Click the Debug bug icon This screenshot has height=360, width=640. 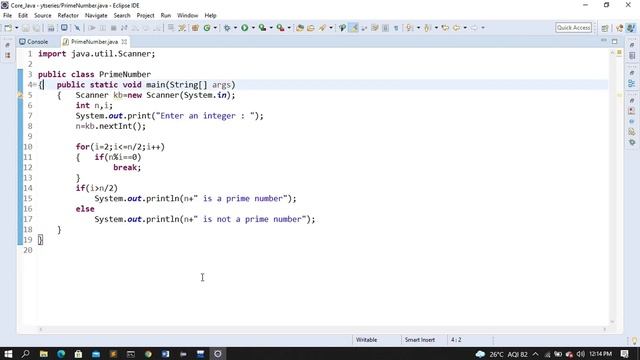coord(227,28)
